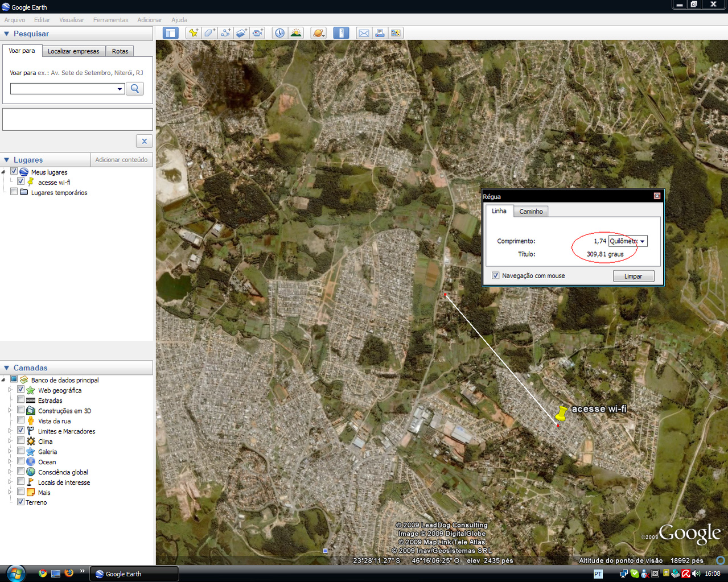This screenshot has width=728, height=582.
Task: Add a placemark with the pushpin icon
Action: tap(194, 33)
